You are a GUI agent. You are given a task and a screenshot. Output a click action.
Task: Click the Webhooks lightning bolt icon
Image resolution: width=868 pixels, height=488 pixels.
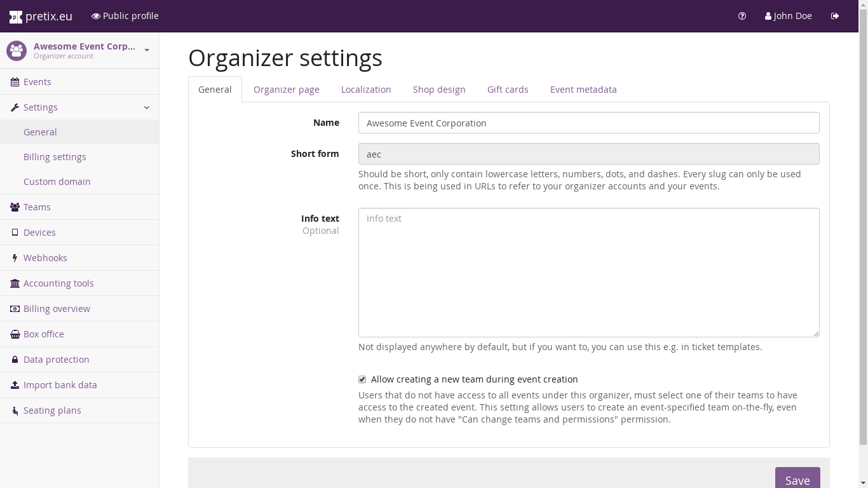click(15, 258)
